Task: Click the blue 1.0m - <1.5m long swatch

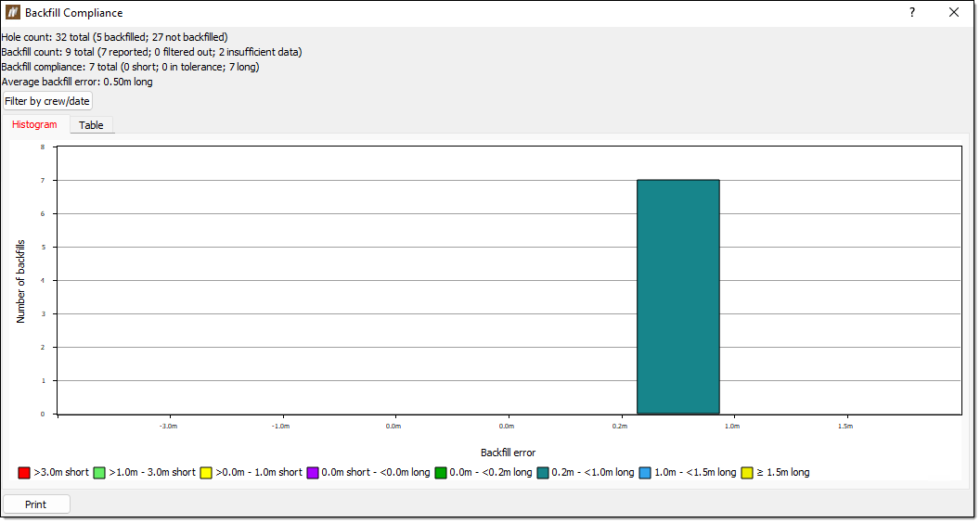Action: [646, 472]
